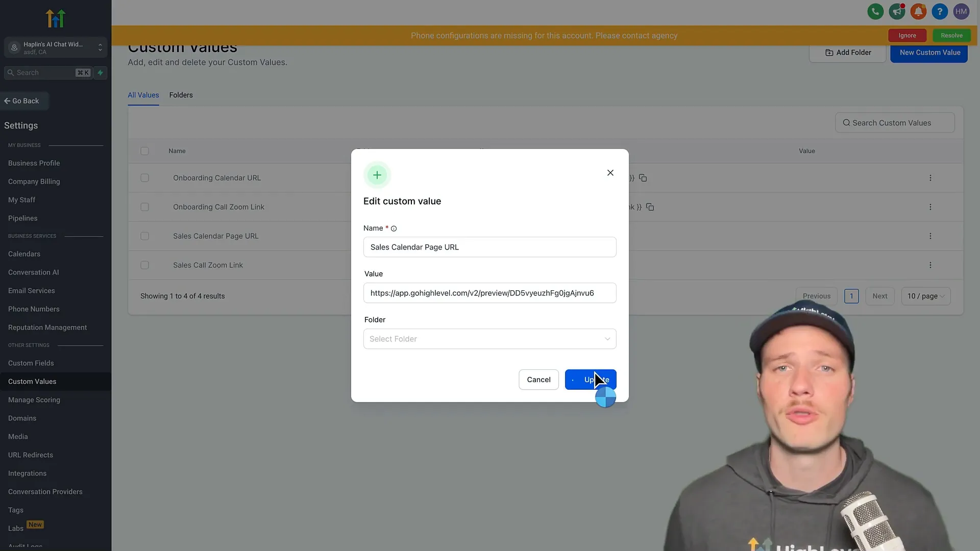980x551 pixels.
Task: Check the Sales Call Zoom Link row checkbox
Action: pos(145,265)
